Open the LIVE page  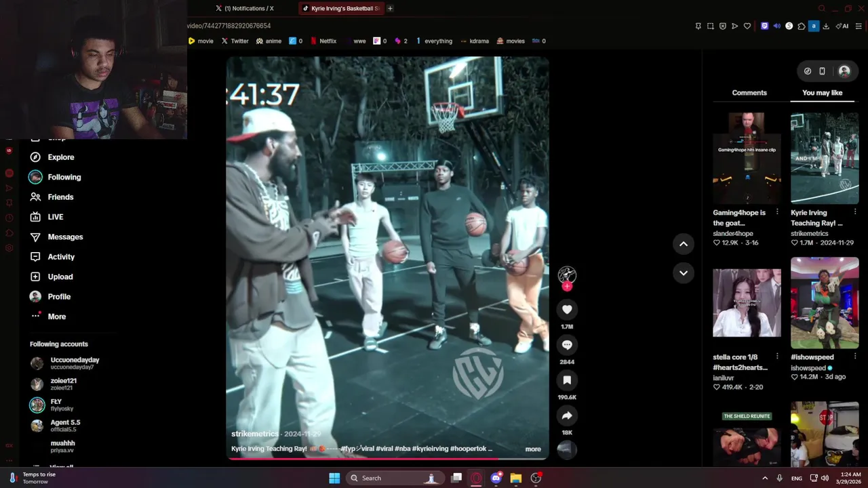pos(47,217)
